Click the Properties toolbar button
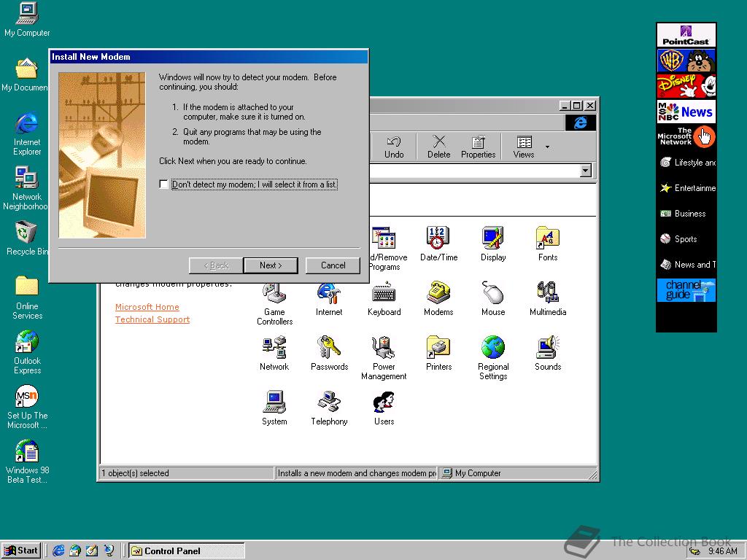The height and width of the screenshot is (560, 747). coord(479,147)
